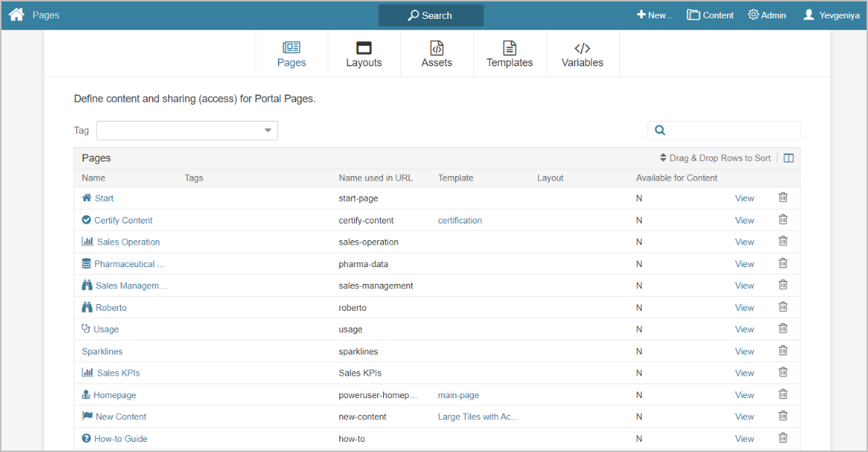Delete the Start page via trash icon
Image resolution: width=868 pixels, height=452 pixels.
pos(783,197)
